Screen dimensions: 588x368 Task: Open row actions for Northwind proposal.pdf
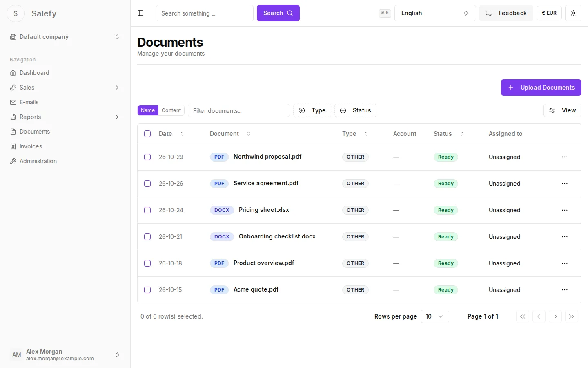coord(565,157)
